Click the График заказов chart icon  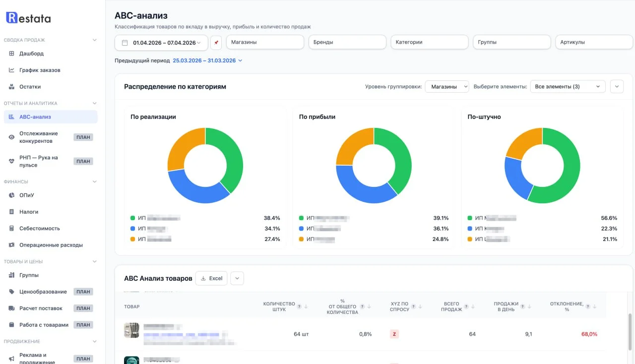(x=11, y=70)
